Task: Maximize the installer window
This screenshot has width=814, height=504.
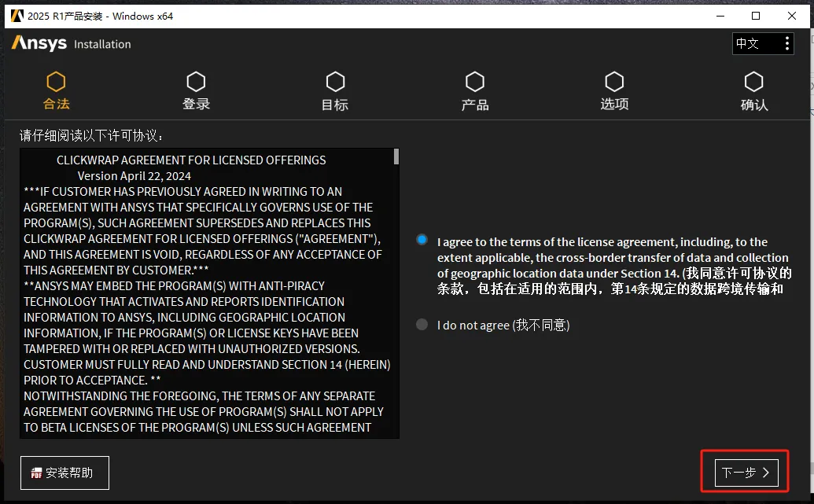Action: point(756,16)
